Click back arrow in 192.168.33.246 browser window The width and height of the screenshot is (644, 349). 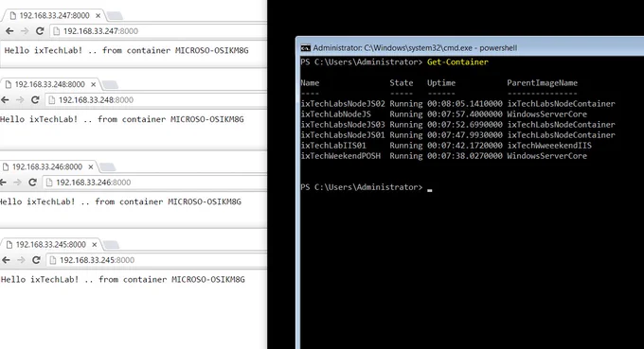(3, 183)
